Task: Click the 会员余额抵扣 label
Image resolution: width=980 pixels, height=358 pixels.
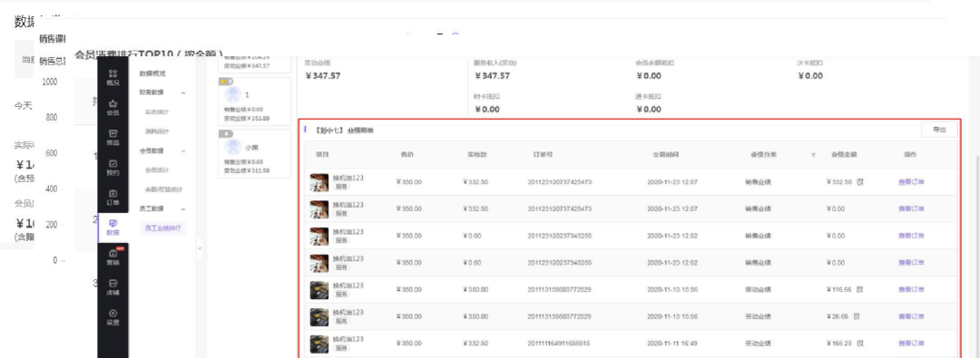Action: (654, 63)
